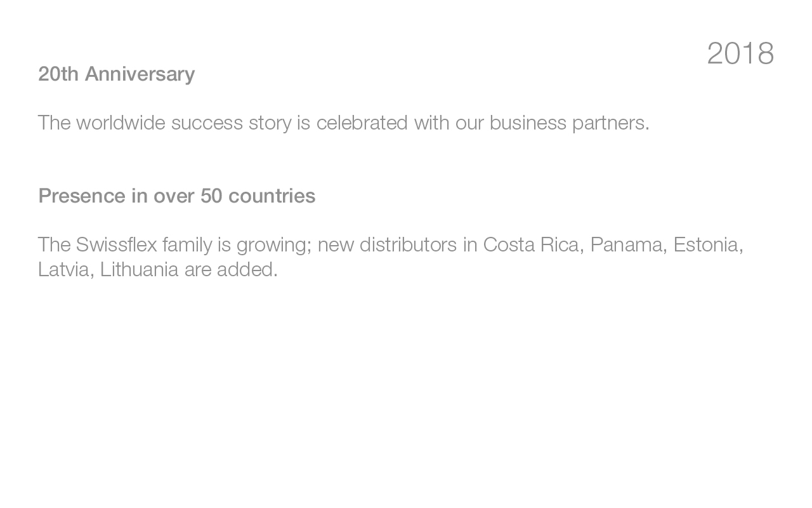Click the words success story
Viewport: 812px width, 508px height.
232,123
